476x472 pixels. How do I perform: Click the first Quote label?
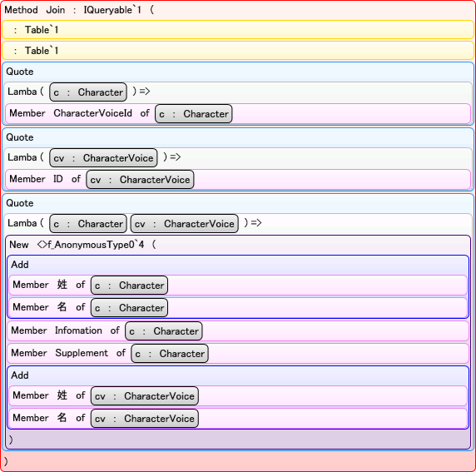(x=20, y=72)
